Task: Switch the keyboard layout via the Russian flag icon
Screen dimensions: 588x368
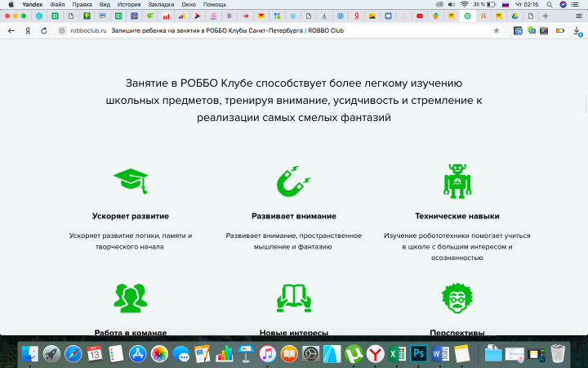Action: (506, 5)
